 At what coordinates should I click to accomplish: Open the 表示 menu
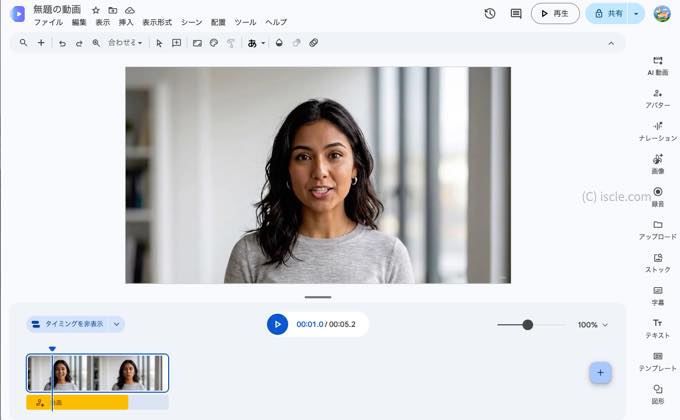tap(103, 22)
